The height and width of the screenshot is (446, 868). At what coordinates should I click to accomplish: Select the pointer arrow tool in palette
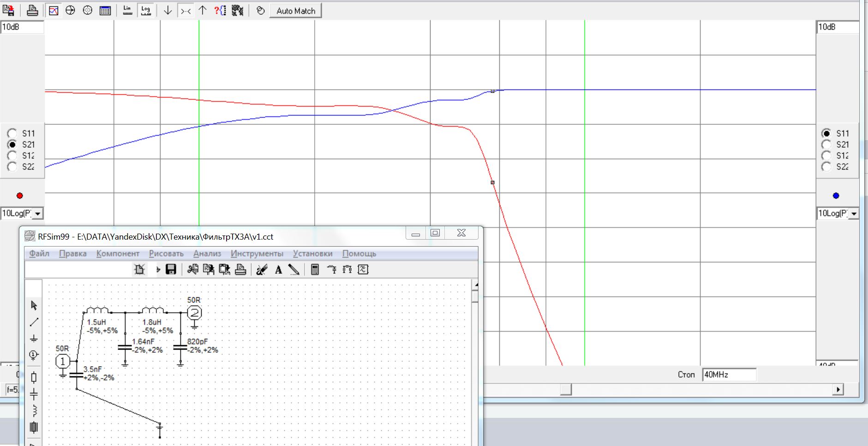coord(34,306)
